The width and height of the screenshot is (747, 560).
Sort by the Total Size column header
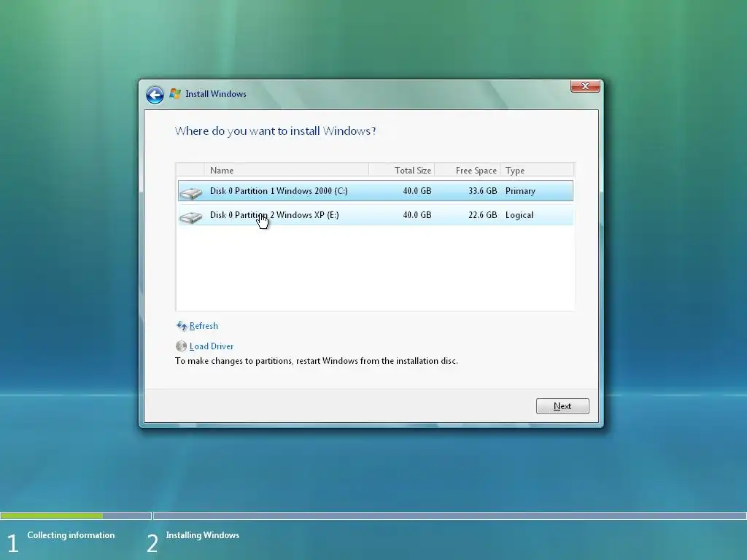[402, 170]
